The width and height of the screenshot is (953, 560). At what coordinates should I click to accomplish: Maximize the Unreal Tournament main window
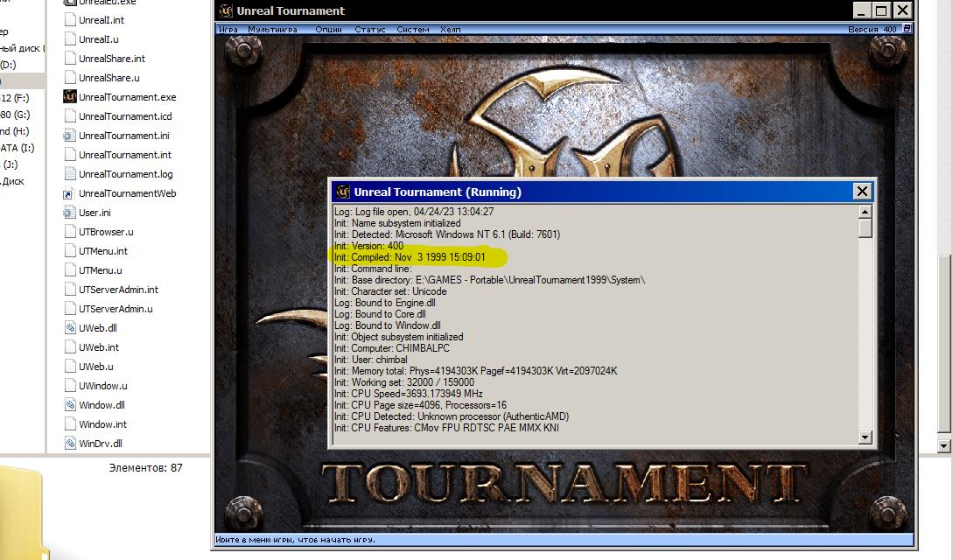click(x=882, y=10)
